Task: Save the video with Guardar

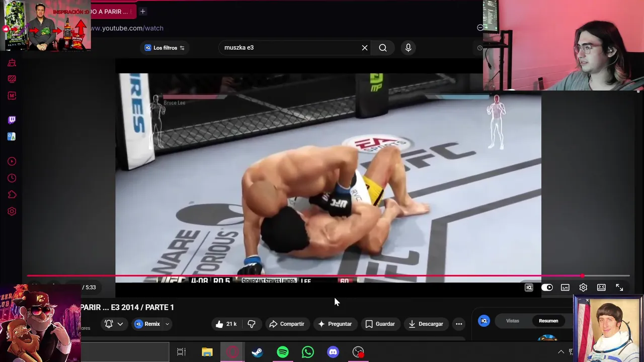Action: 380,324
